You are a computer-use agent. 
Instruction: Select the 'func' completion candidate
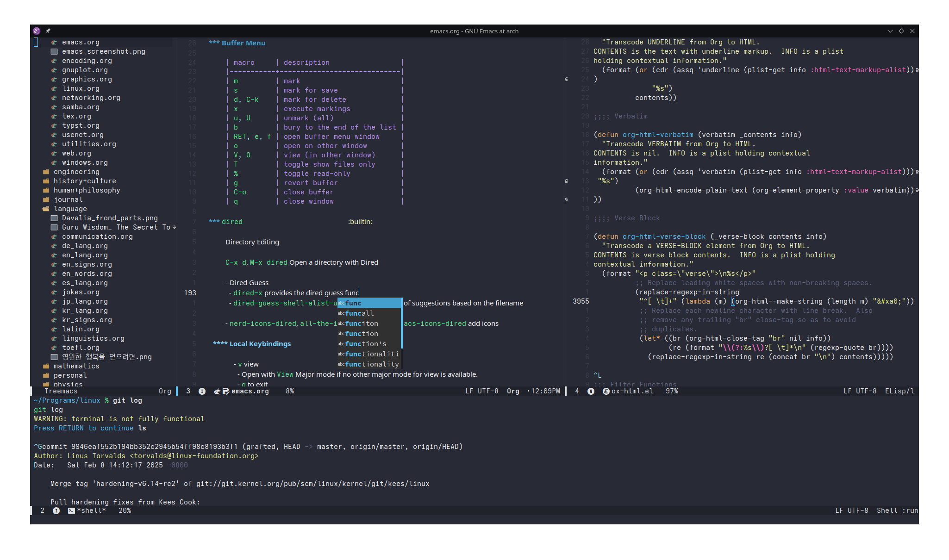click(x=369, y=303)
